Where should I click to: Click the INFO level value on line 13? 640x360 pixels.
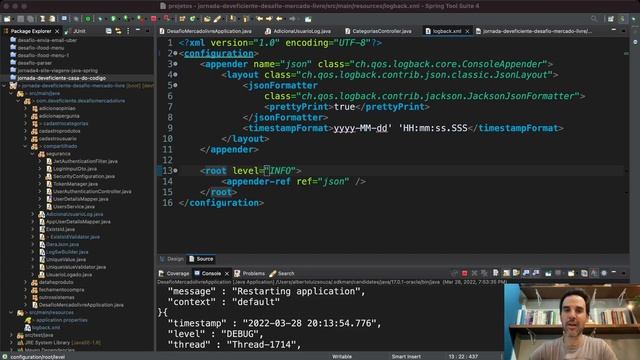coord(280,171)
